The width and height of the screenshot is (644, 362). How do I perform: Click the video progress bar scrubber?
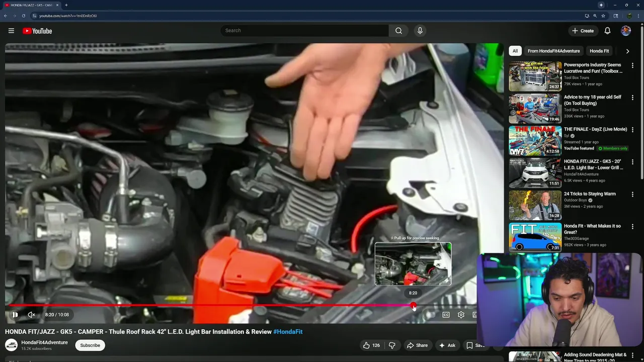[x=413, y=305]
